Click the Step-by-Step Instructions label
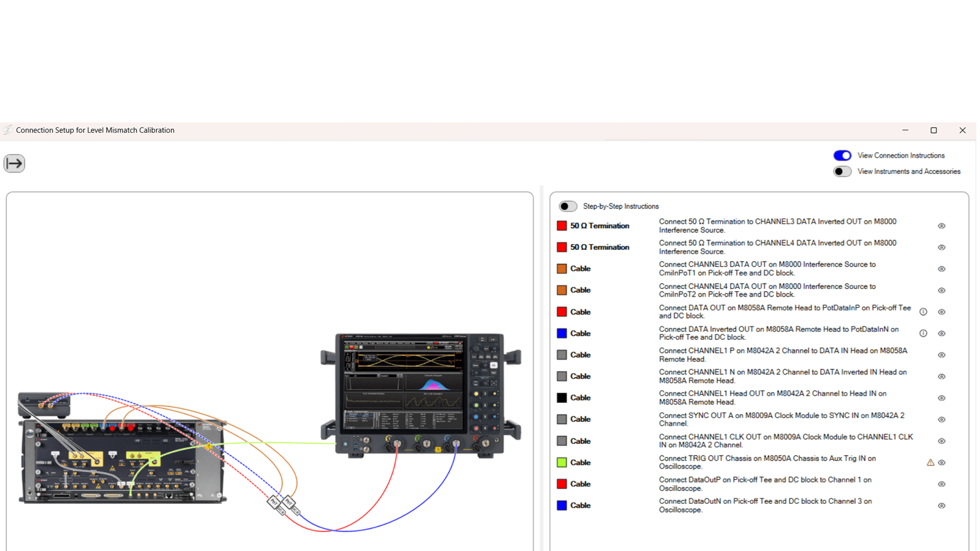The height and width of the screenshot is (551, 980). (620, 206)
